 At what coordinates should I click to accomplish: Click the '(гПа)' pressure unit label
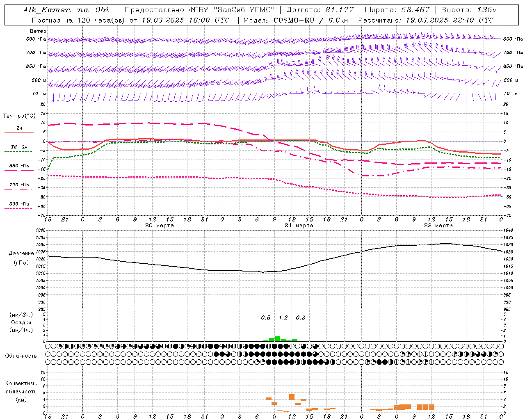[21, 262]
